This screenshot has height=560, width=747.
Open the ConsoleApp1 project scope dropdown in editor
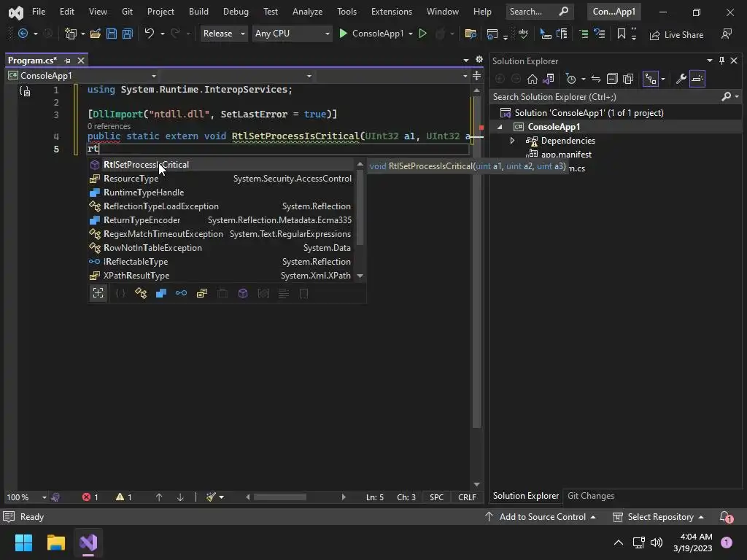pos(82,76)
